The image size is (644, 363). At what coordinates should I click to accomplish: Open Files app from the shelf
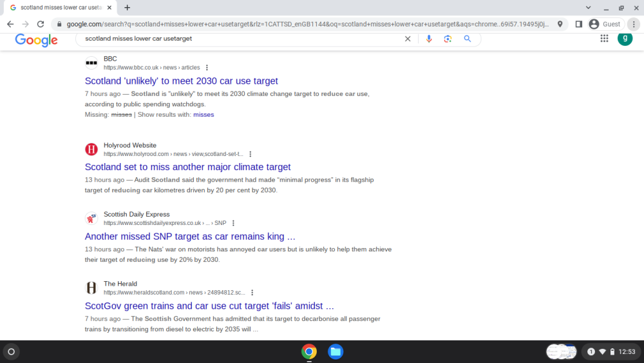point(336,351)
